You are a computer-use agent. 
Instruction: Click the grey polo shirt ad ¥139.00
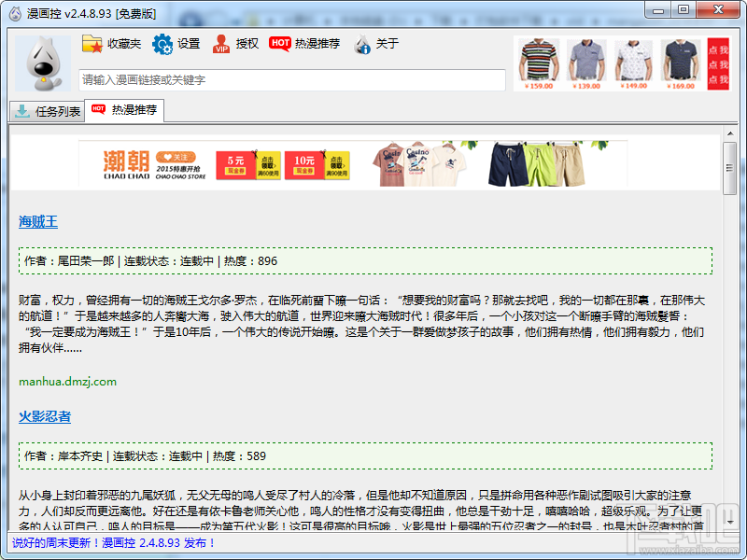click(x=586, y=64)
